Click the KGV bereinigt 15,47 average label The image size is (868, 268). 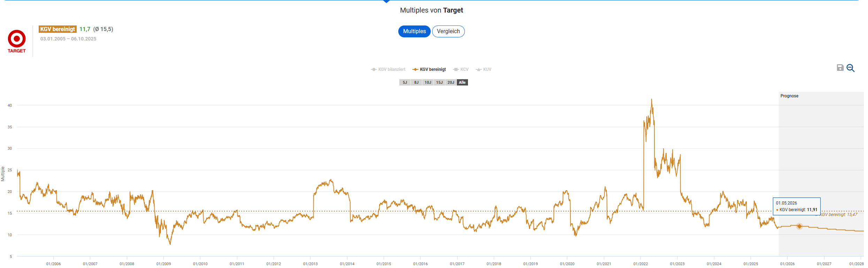pyautogui.click(x=838, y=215)
